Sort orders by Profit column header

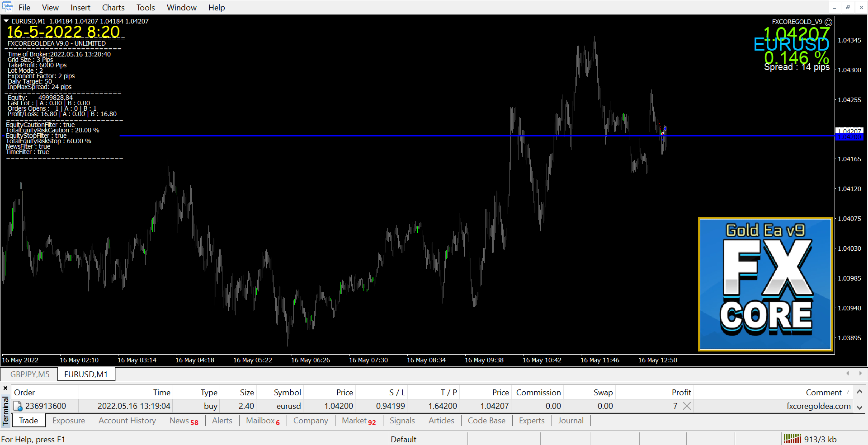tap(681, 393)
